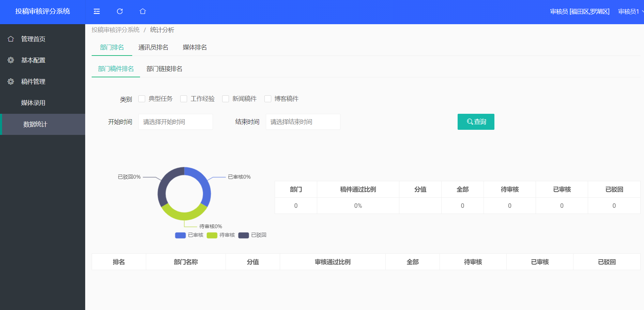Open the 开始时间 date picker

coord(175,122)
